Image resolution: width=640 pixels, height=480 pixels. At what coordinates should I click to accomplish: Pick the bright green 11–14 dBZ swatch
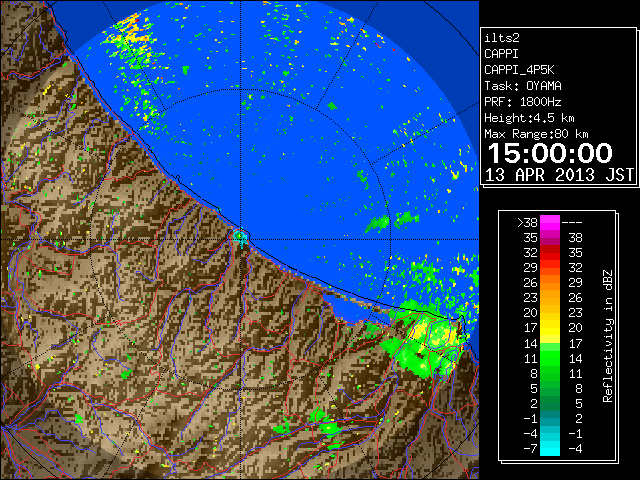click(550, 358)
